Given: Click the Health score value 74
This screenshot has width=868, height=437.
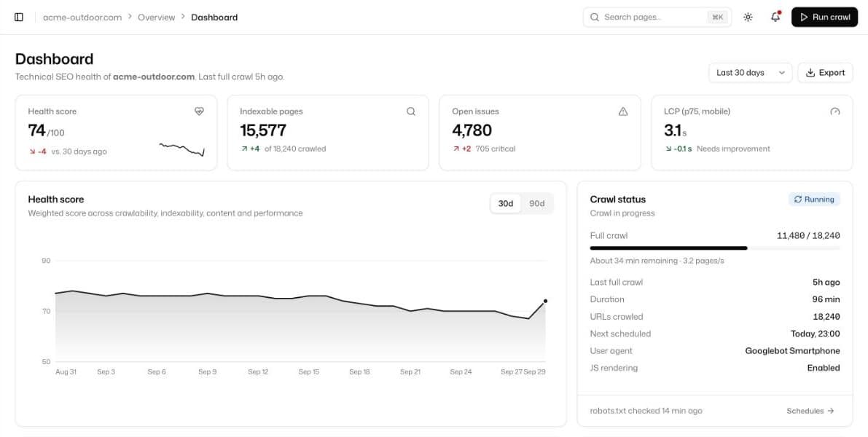Looking at the screenshot, I should 36,130.
